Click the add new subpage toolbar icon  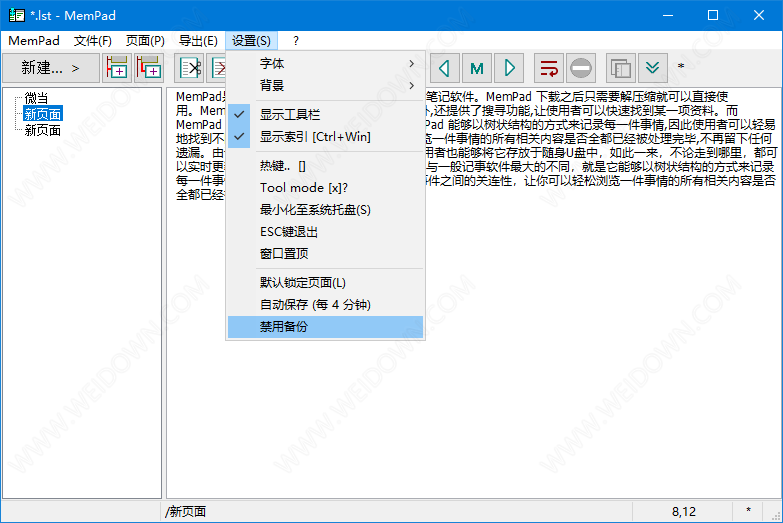coord(149,67)
